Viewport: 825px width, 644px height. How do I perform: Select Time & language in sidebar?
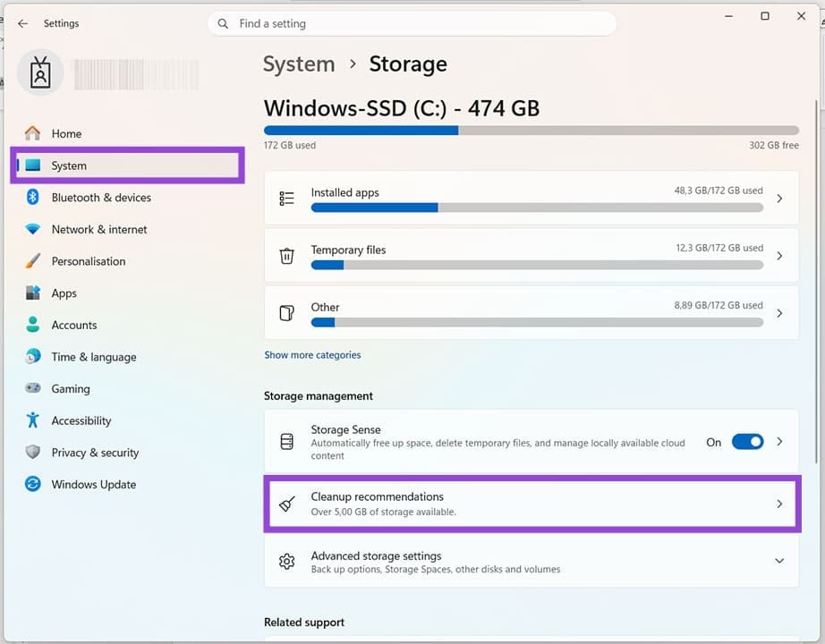click(x=93, y=357)
